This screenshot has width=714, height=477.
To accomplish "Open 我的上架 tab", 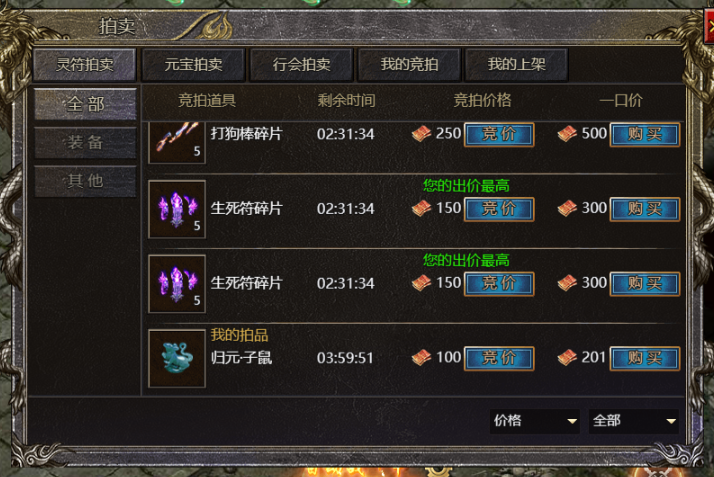I will [x=516, y=65].
